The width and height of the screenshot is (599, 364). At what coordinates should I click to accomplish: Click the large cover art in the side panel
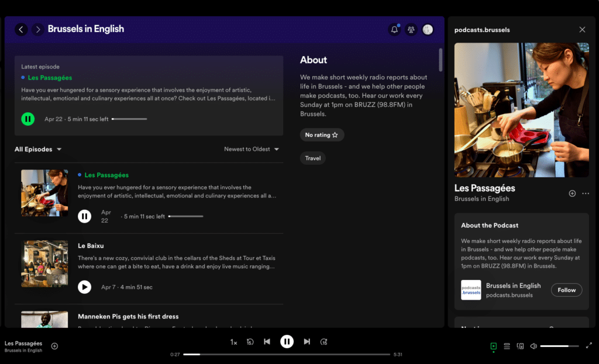[x=521, y=110]
